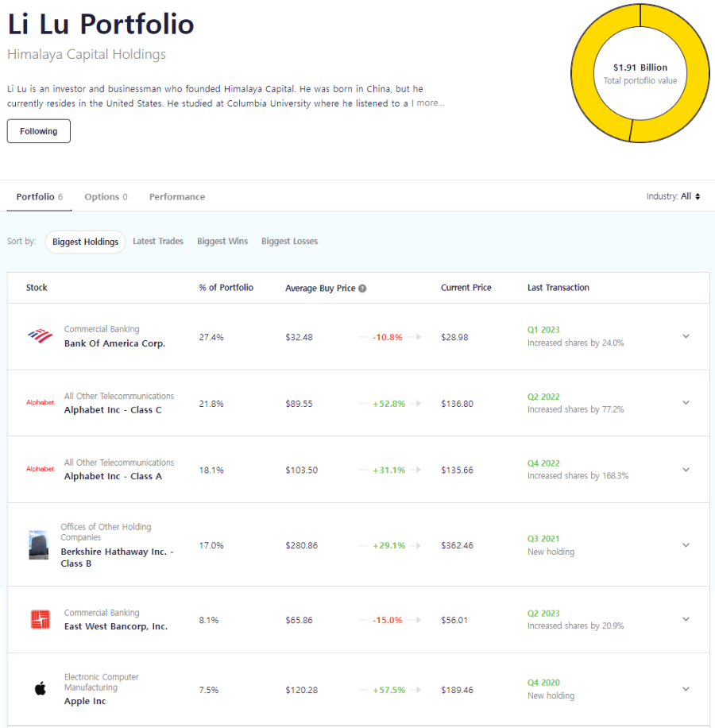Expand the Apple Inc row chevron
The image size is (715, 728).
point(686,689)
